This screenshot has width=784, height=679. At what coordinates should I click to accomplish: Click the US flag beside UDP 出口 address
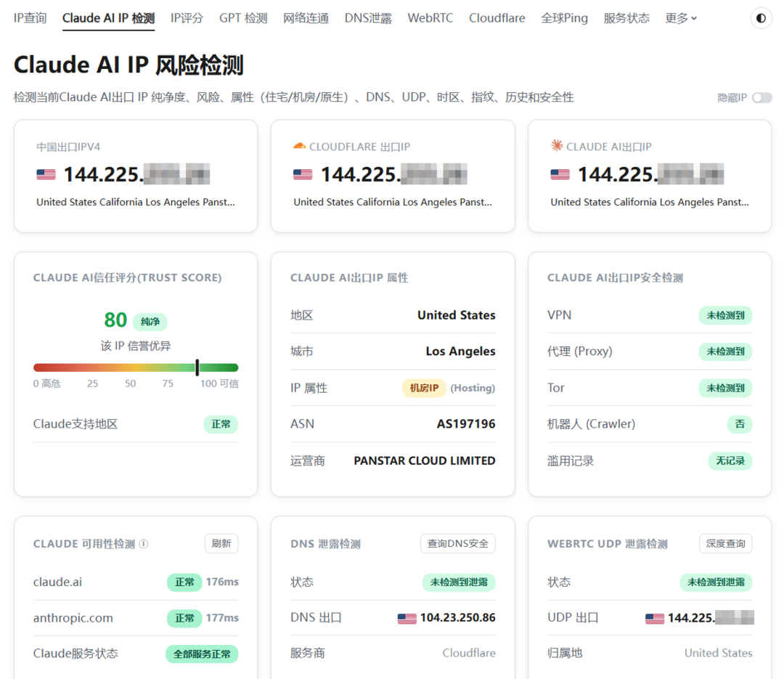click(655, 619)
